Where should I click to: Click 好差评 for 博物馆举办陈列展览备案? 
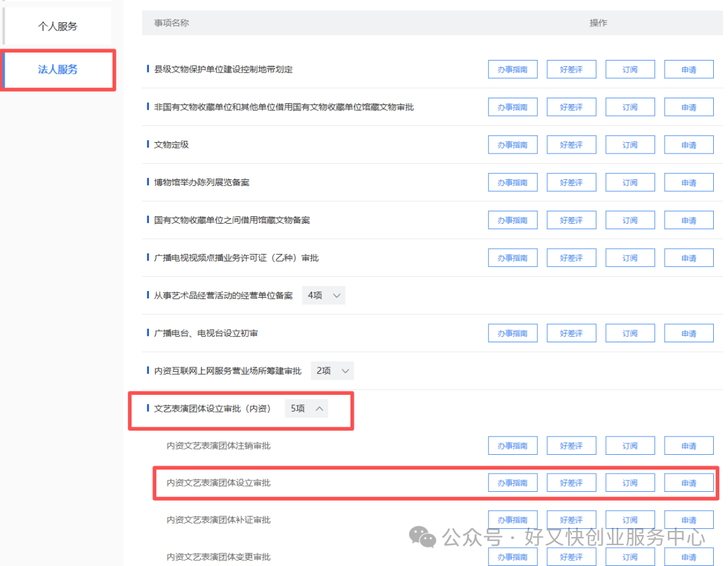[572, 183]
